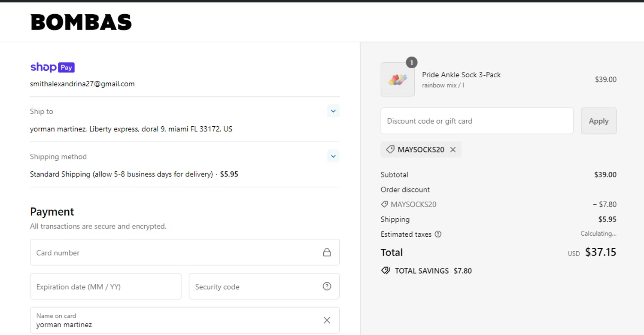This screenshot has height=335, width=644.
Task: Click the email smithalexandrina27@gmail.com
Action: coord(82,84)
